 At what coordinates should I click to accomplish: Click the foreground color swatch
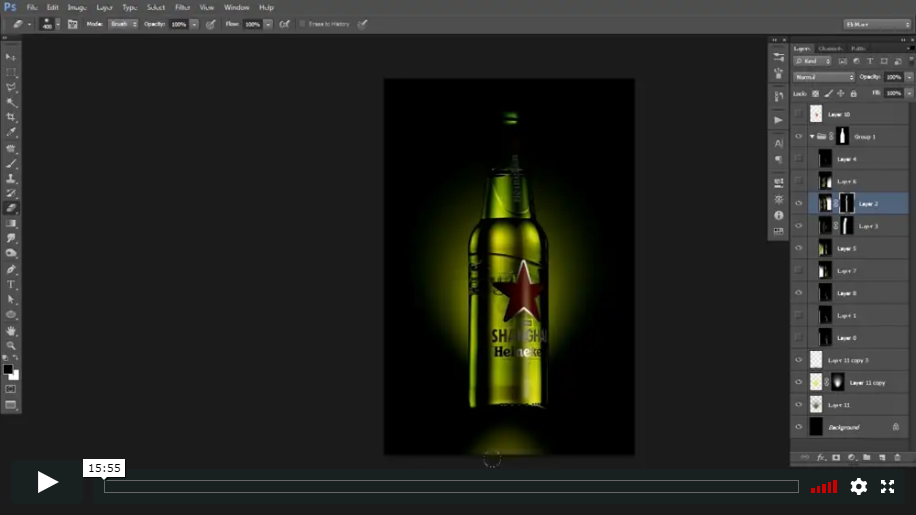[x=8, y=369]
